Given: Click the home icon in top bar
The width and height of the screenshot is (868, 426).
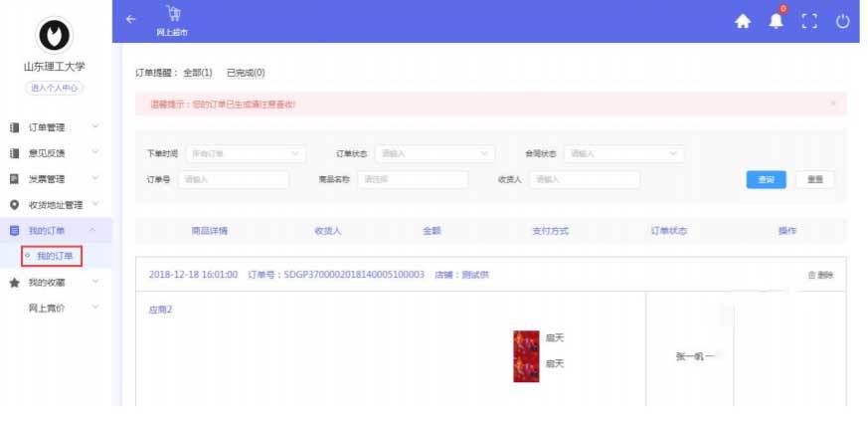Looking at the screenshot, I should click(x=742, y=21).
